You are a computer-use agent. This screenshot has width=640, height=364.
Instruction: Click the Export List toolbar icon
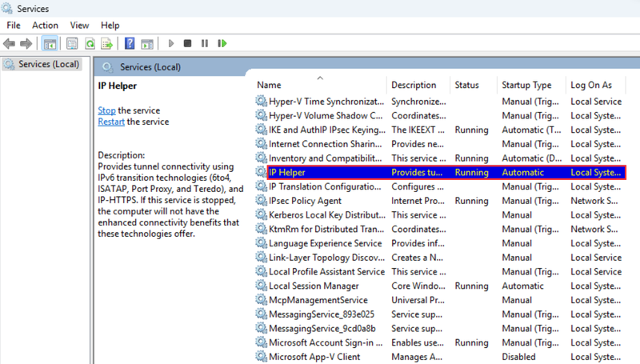107,43
